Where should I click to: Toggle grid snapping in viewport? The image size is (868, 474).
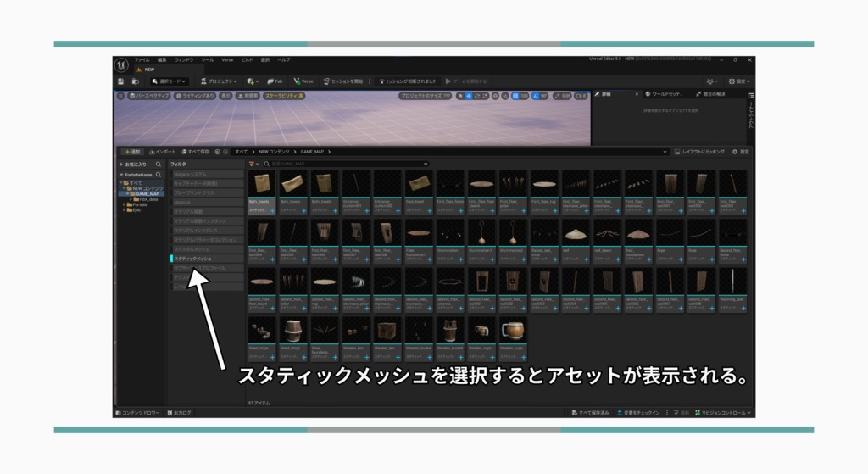(x=515, y=96)
